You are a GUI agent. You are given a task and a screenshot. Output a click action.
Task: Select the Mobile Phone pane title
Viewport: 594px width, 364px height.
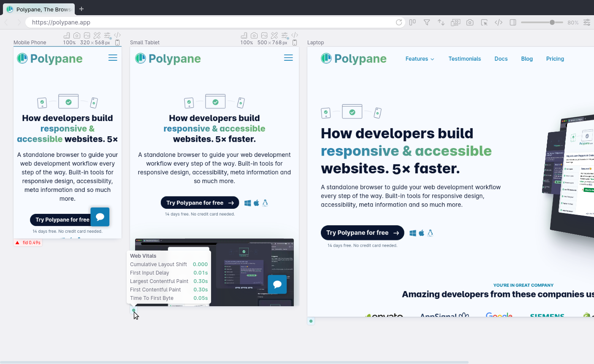pos(30,43)
